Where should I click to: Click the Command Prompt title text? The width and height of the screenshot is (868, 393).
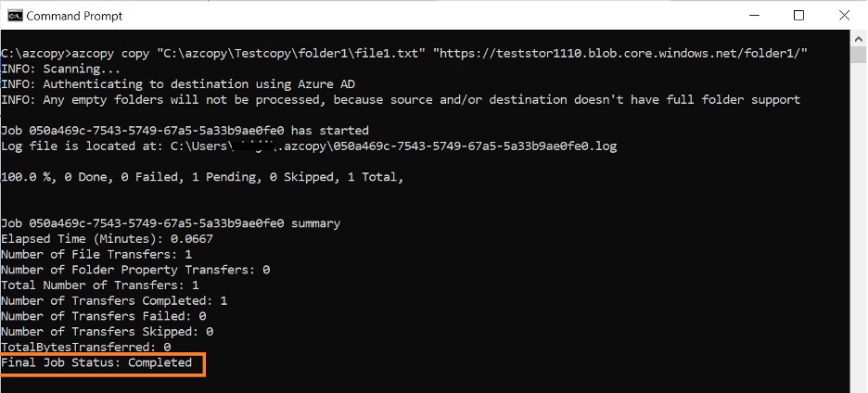tap(74, 16)
